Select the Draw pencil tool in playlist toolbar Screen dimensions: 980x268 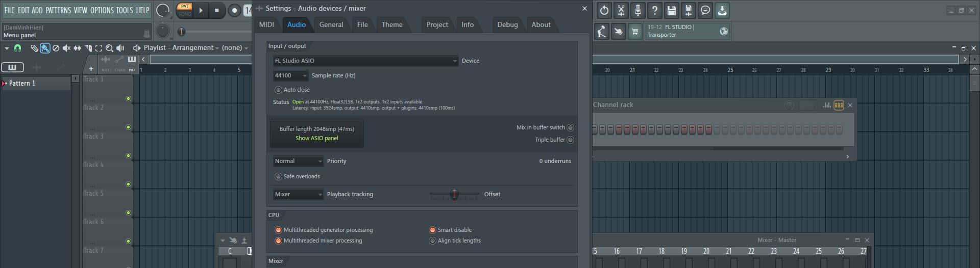pos(34,48)
